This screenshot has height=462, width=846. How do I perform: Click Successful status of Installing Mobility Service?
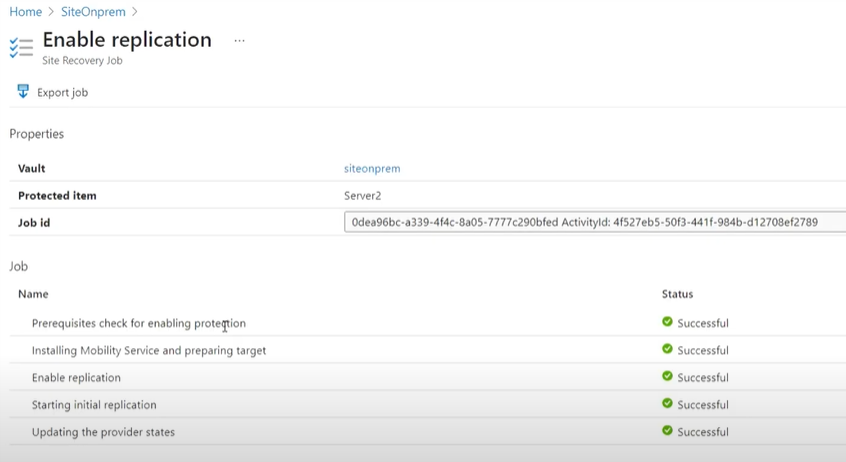(703, 350)
